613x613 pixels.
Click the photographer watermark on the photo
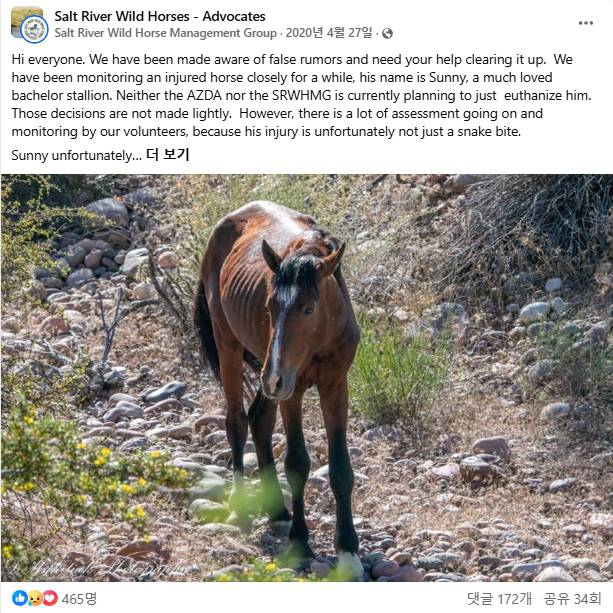coord(98,567)
